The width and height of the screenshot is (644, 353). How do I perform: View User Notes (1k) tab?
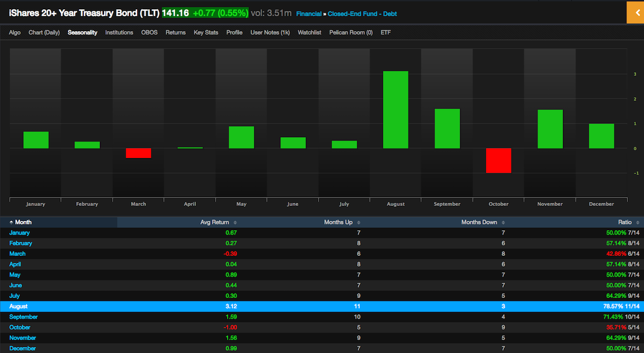[x=270, y=32]
